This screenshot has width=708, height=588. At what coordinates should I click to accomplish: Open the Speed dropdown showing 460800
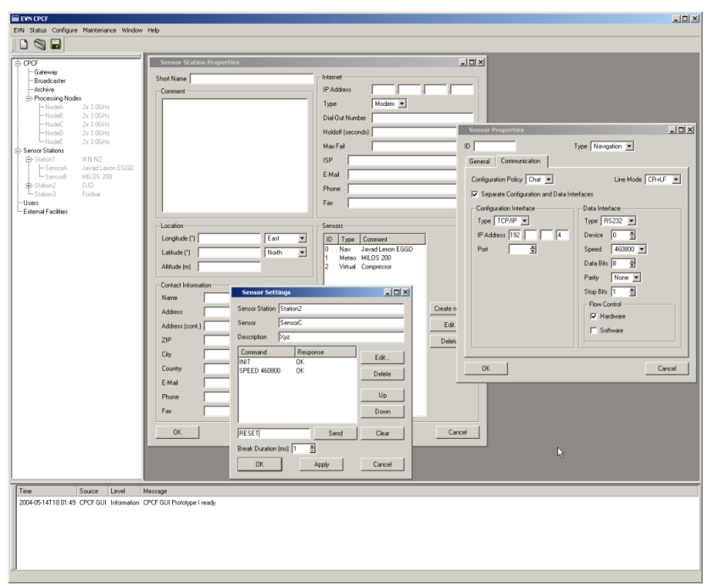pyautogui.click(x=642, y=248)
